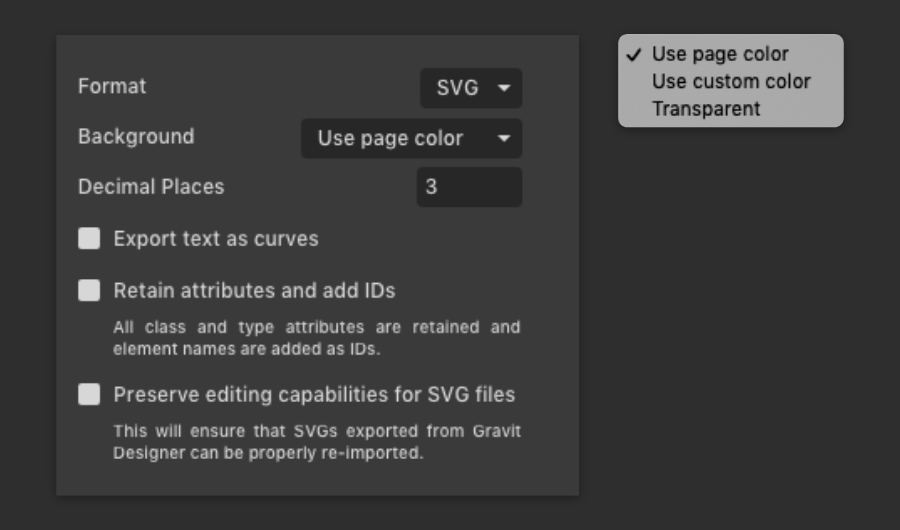The height and width of the screenshot is (530, 900).
Task: Click the Gravit Designer re-import description text
Action: pos(316,442)
